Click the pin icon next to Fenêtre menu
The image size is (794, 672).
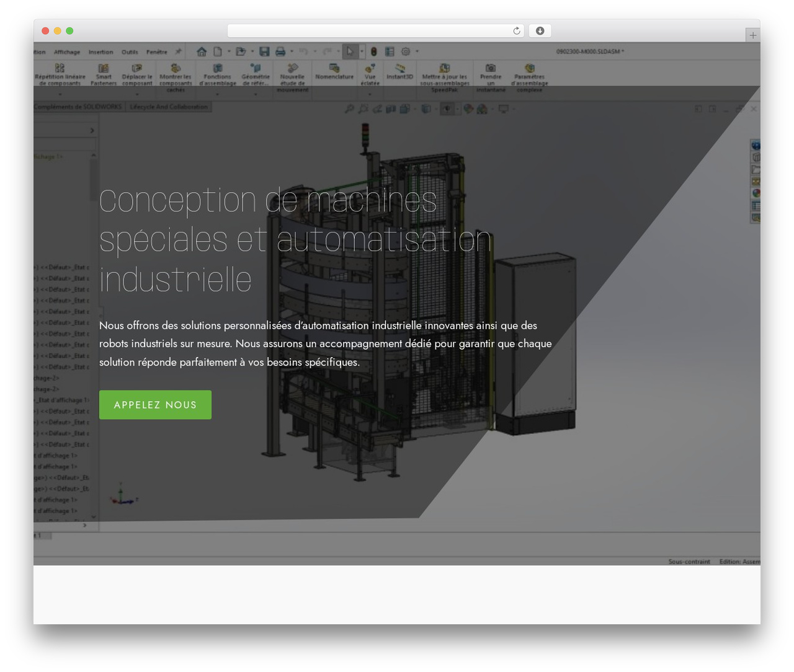coord(179,51)
